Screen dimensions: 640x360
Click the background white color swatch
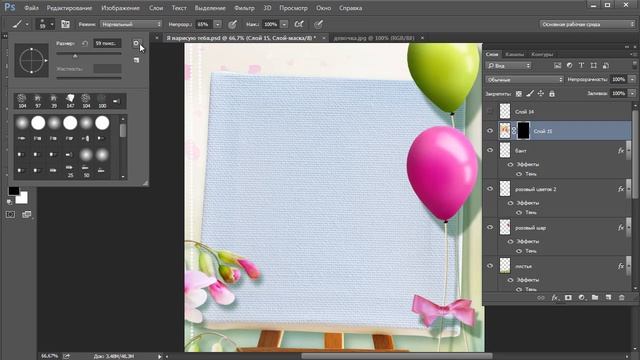pos(23,199)
